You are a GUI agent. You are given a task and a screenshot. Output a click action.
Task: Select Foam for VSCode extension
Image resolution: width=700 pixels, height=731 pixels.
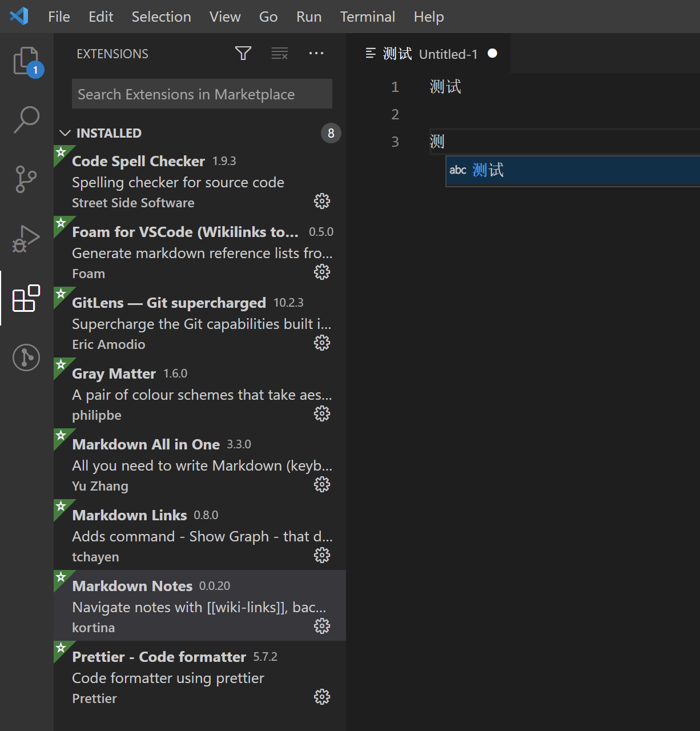200,251
